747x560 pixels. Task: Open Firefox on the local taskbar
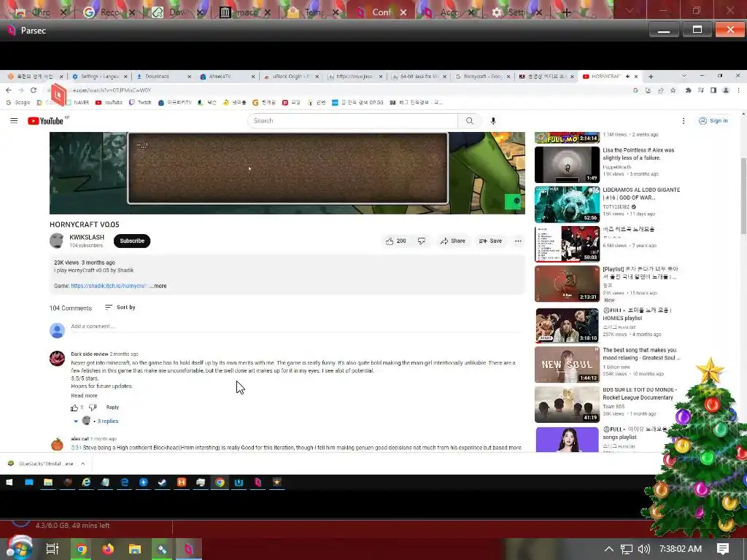point(108,549)
